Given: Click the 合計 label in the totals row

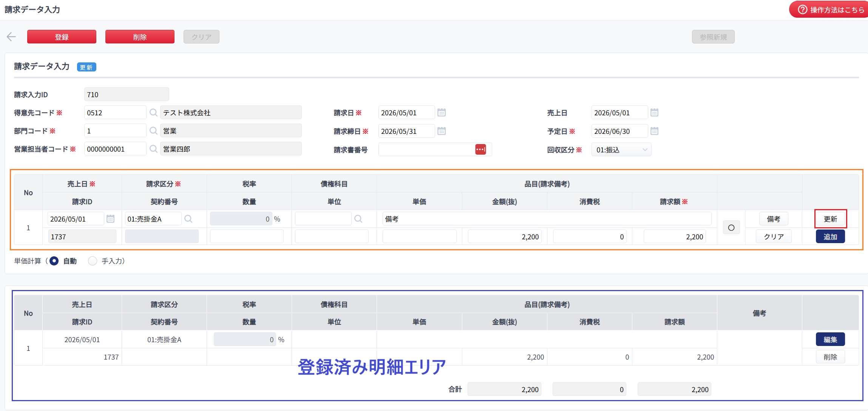Looking at the screenshot, I should click(455, 389).
